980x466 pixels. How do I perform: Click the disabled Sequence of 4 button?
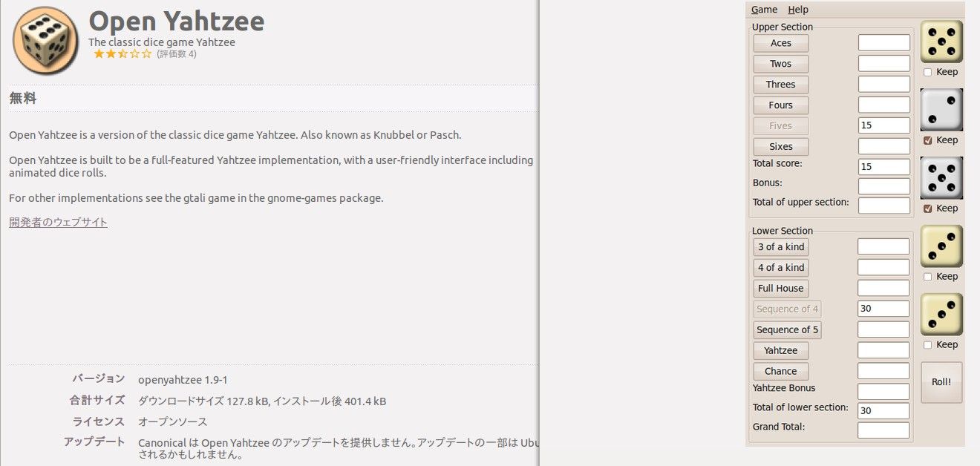pyautogui.click(x=787, y=309)
